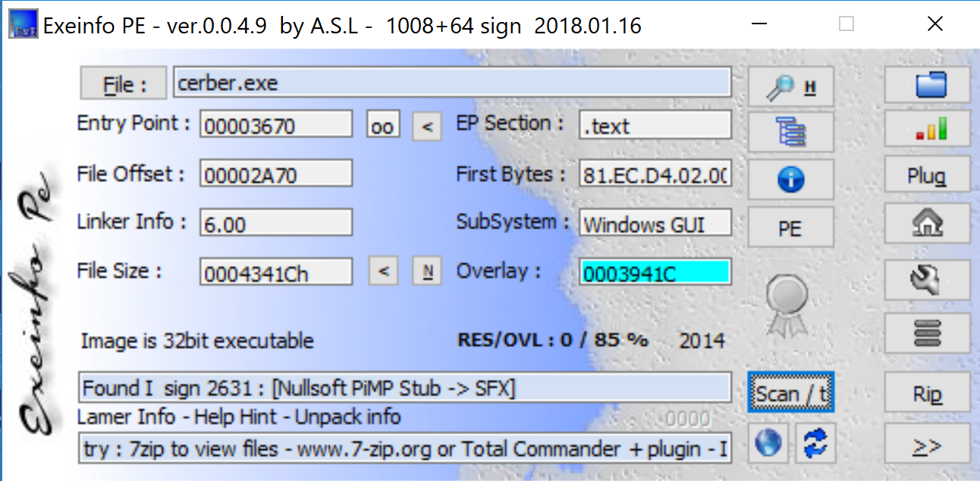This screenshot has height=481, width=980.
Task: Open a new file with the folder icon
Action: point(927,85)
